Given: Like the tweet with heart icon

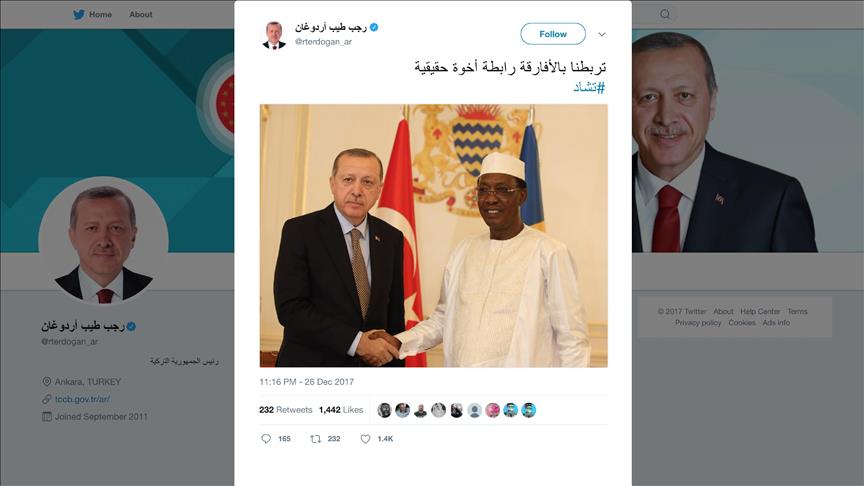Looking at the screenshot, I should (x=365, y=439).
